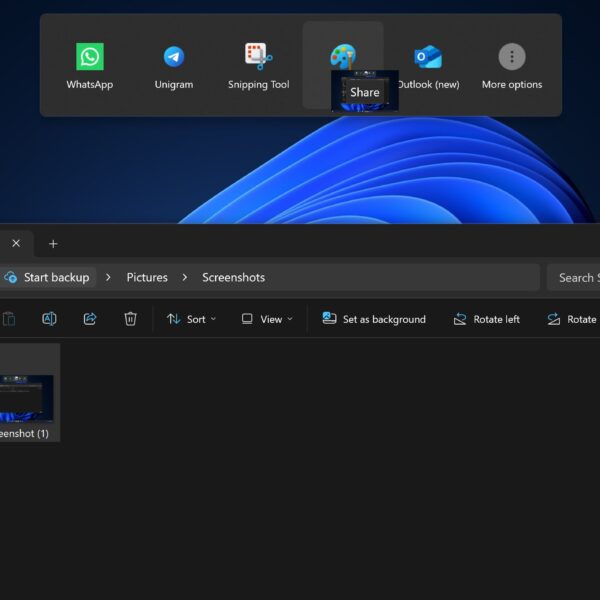Open the View dropdown
This screenshot has width=600, height=600.
(x=267, y=319)
